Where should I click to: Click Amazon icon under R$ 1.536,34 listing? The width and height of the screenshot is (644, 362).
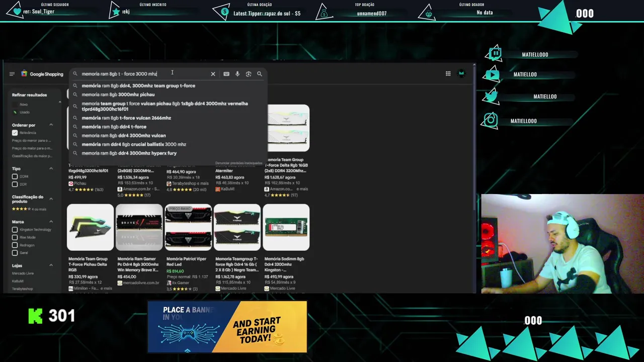120,189
